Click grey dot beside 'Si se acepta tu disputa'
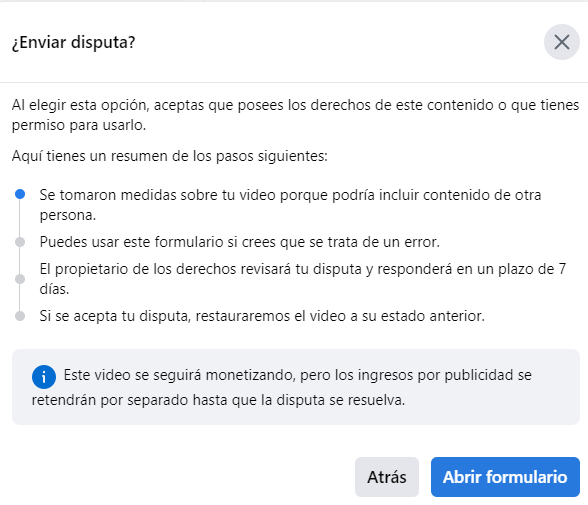The image size is (588, 505). (20, 316)
